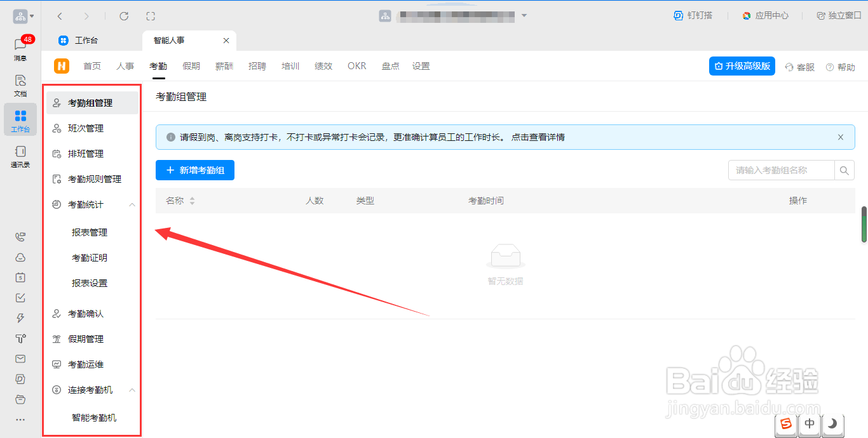Open 文档 (Documents) from the sidebar
Viewport: 868px width, 438px height.
20,84
